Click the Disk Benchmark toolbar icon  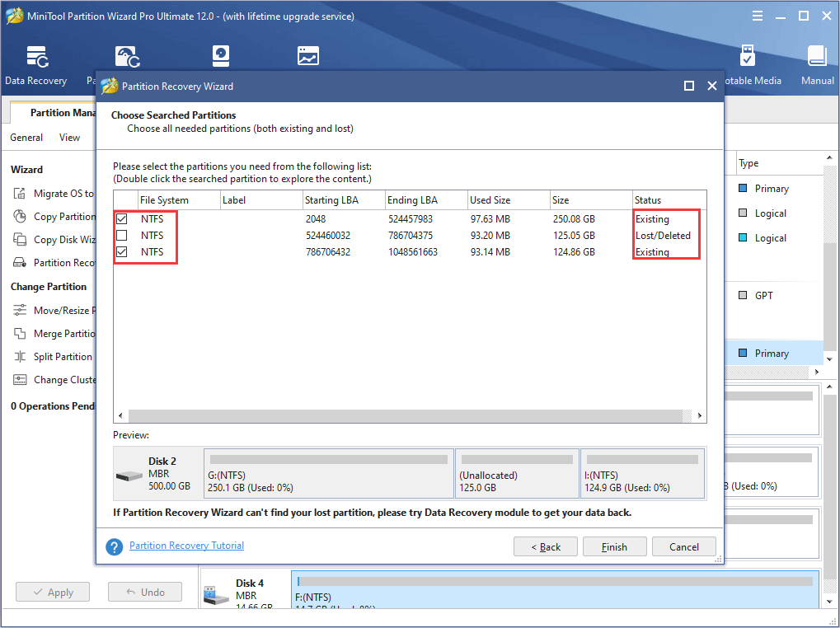tap(221, 56)
